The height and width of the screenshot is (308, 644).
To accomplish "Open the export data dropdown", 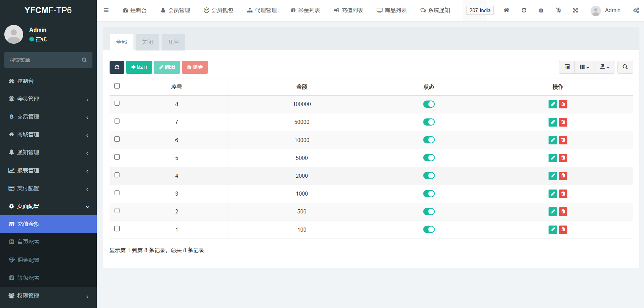I will pos(604,67).
